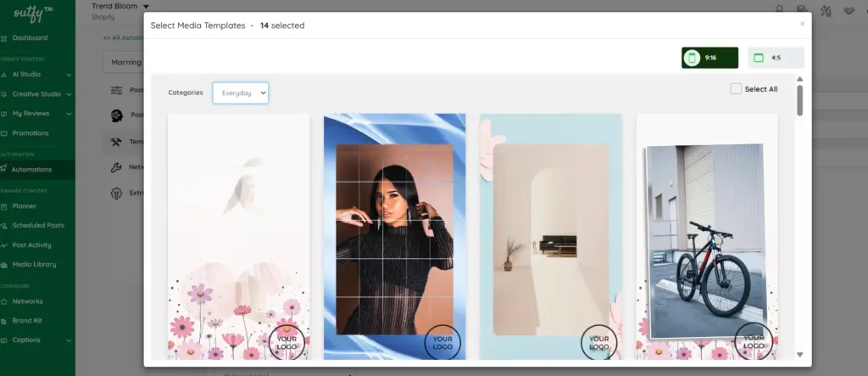
Task: Open the Brand Kit sidebar item
Action: pos(27,321)
